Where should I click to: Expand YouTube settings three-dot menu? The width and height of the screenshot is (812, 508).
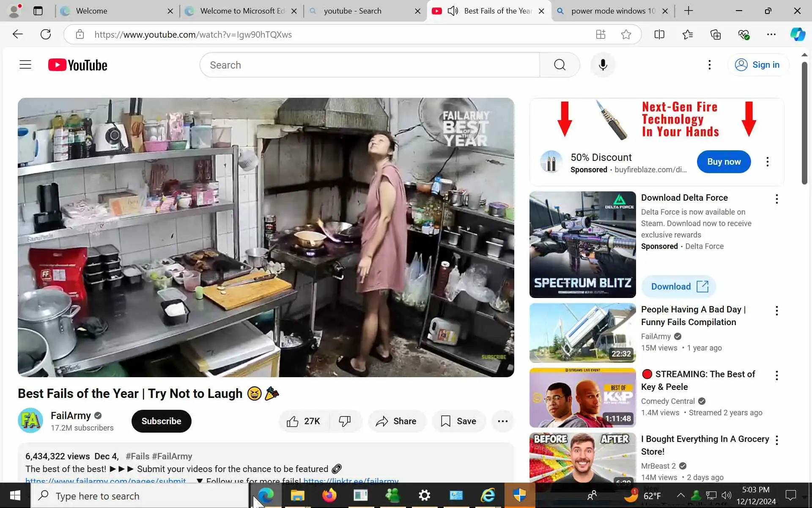709,65
